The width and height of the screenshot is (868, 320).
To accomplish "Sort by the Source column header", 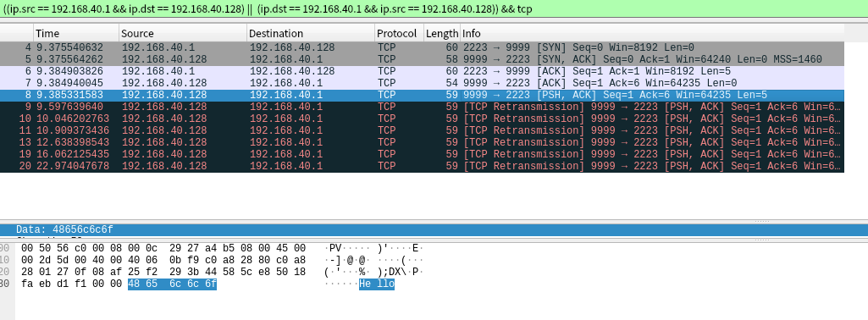I will pyautogui.click(x=183, y=33).
